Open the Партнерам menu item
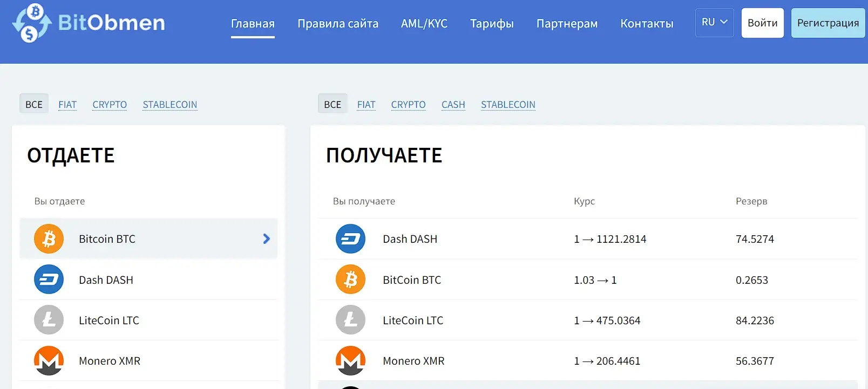Viewport: 868px width, 389px height. tap(567, 24)
